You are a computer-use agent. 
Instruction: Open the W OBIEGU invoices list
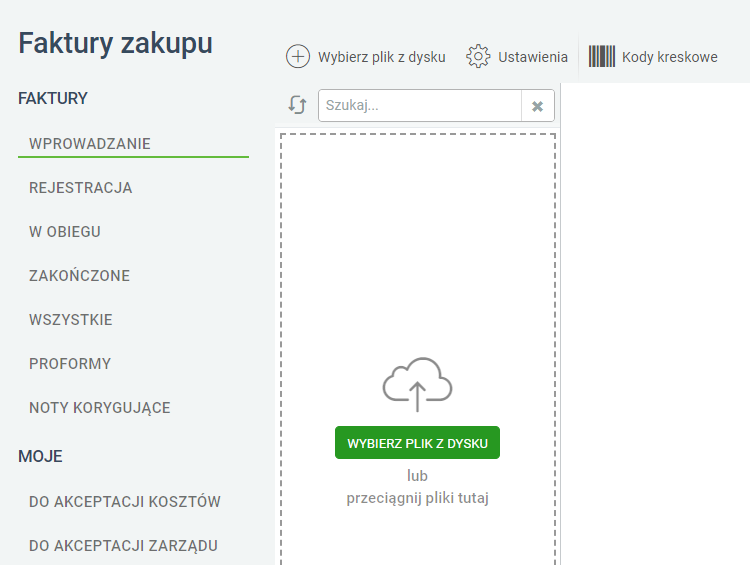click(65, 232)
